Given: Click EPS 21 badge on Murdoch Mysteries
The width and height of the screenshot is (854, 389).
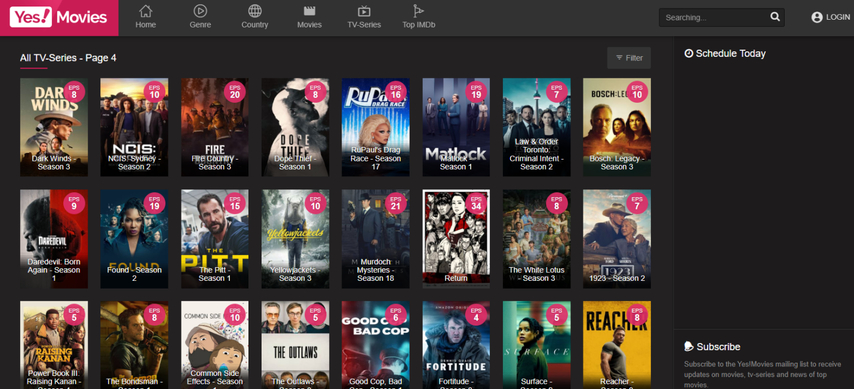Looking at the screenshot, I should pos(396,203).
